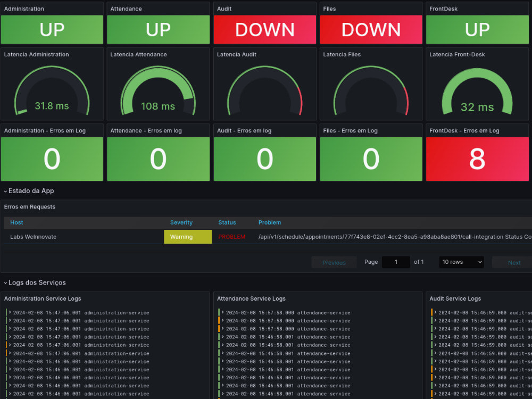This screenshot has width=532, height=399.
Task: Click the 32 ms gauge reading
Action: [x=477, y=107]
